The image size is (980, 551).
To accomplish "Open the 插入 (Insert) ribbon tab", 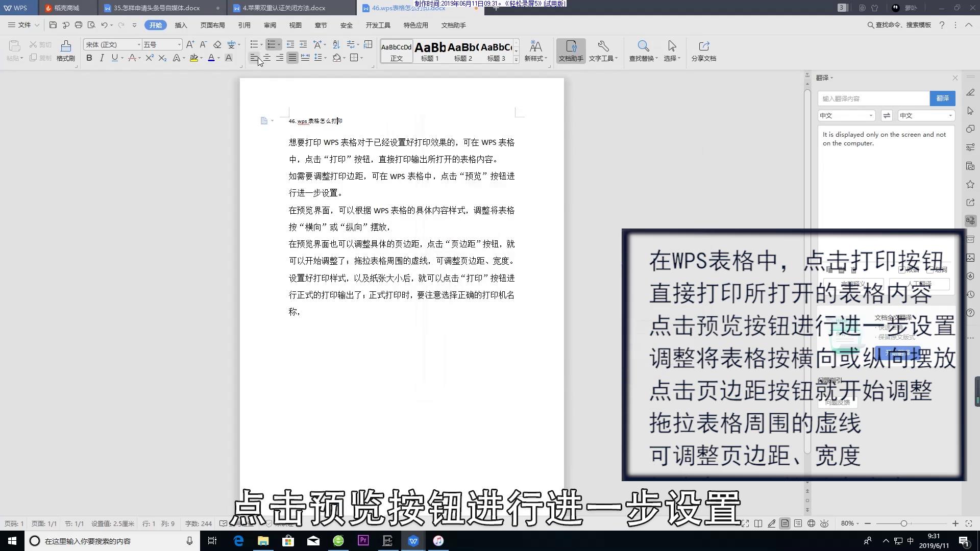I will pyautogui.click(x=181, y=25).
